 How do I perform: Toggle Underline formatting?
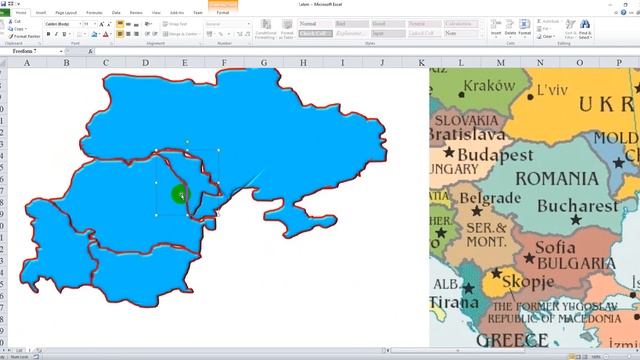pyautogui.click(x=64, y=34)
